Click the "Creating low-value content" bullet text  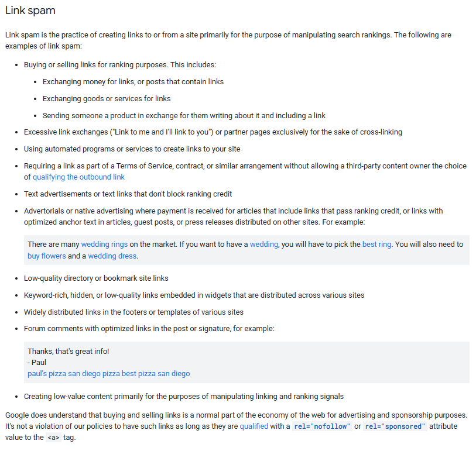pyautogui.click(x=183, y=396)
